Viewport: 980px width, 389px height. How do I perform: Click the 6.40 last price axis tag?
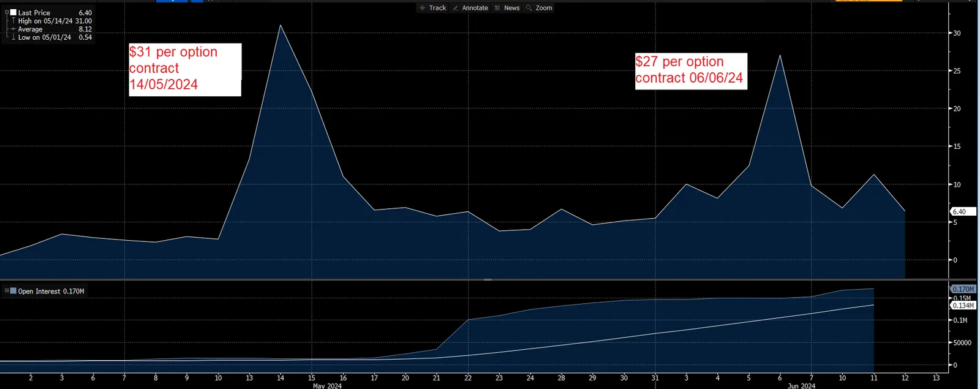point(963,211)
